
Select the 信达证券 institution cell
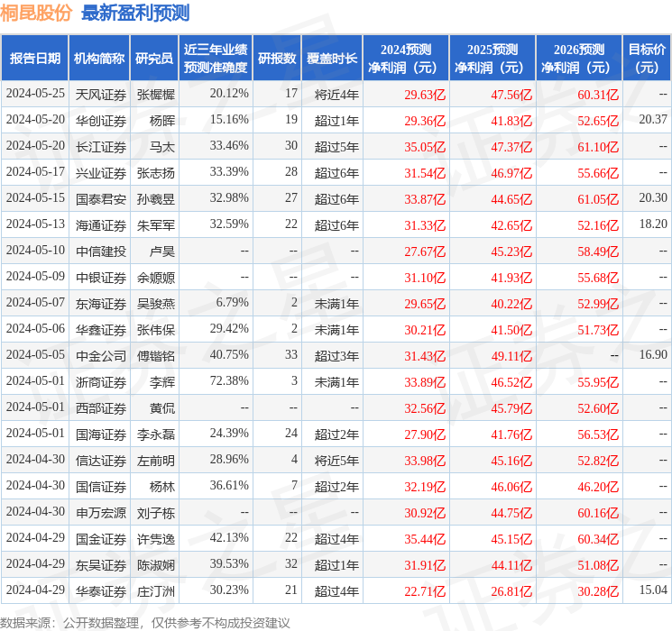click(101, 461)
